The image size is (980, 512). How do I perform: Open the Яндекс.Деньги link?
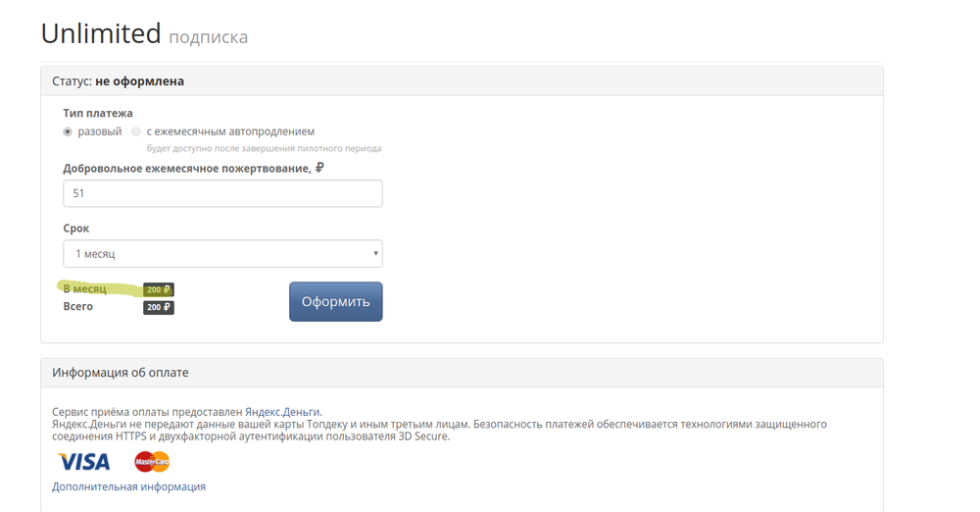click(x=282, y=412)
